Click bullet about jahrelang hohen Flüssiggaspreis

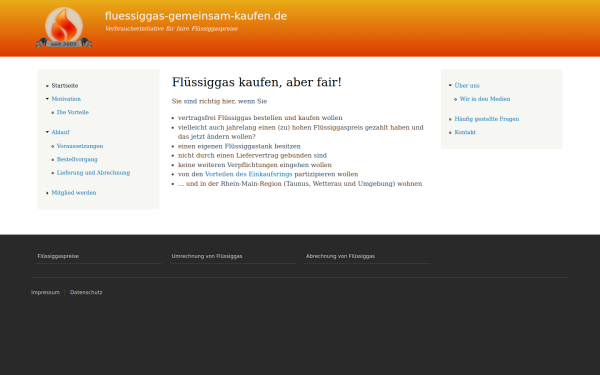301,132
